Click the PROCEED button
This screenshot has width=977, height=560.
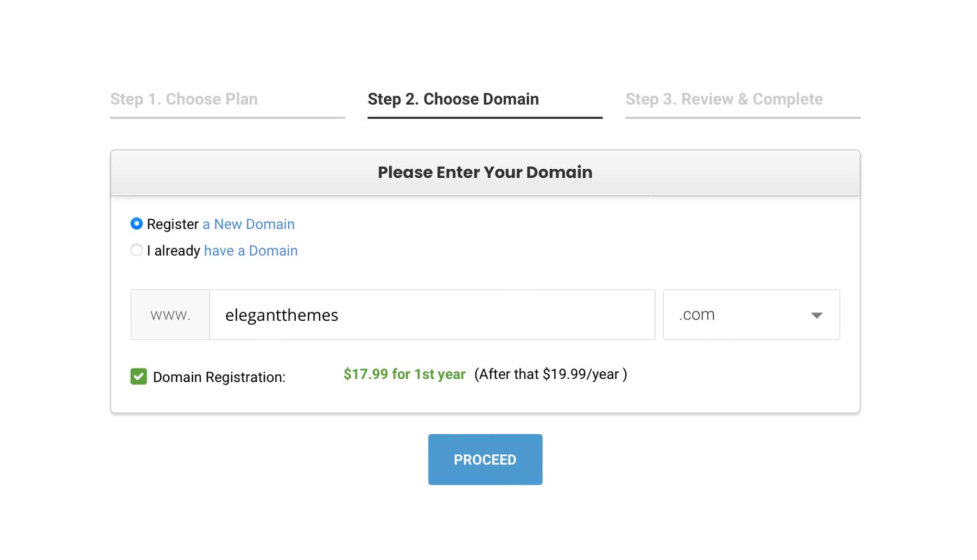point(485,459)
